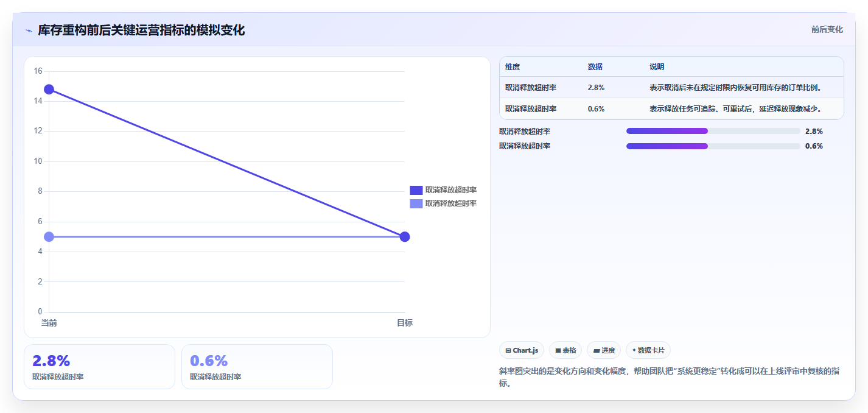This screenshot has width=868, height=413.
Task: Toggle the dark purple legend swatch
Action: (416, 190)
